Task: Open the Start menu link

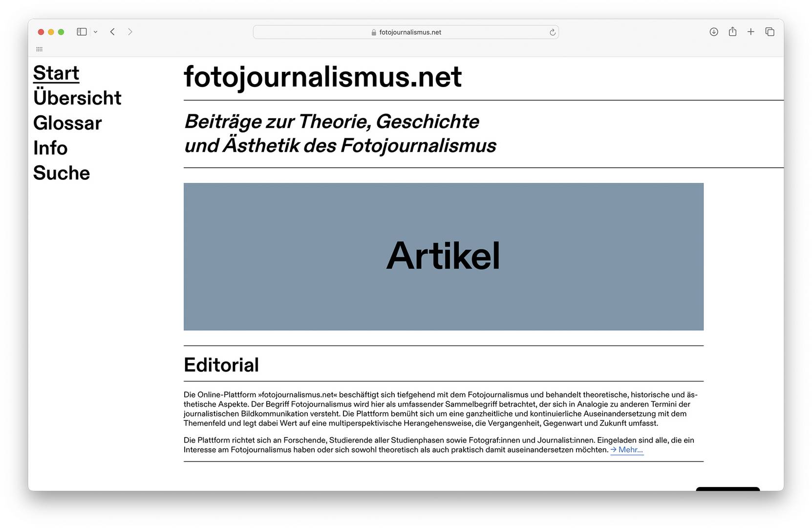Action: pyautogui.click(x=56, y=73)
